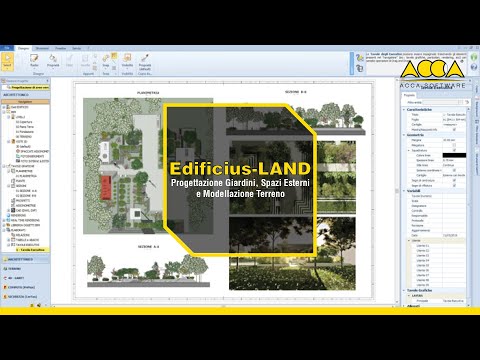
Task: Select FOTOINSERIMENTI in the navigator tree
Action: [30, 156]
